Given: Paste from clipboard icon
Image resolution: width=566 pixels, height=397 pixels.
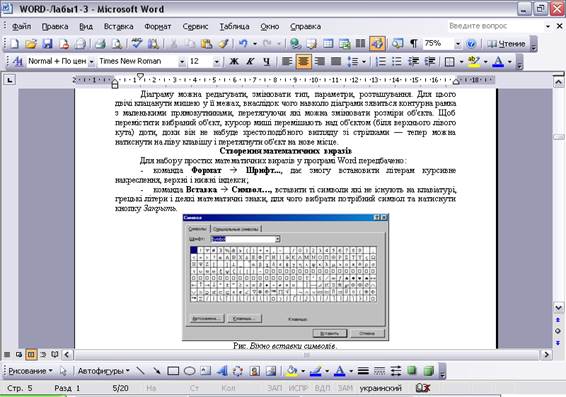Looking at the screenshot, I should click(x=206, y=44).
